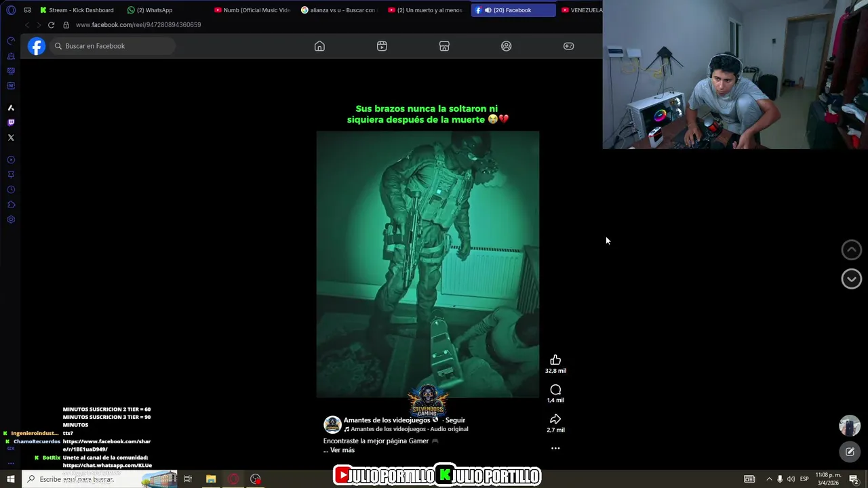This screenshot has height=488, width=868.
Task: Open the Opera sidebar extensions cube icon
Action: (x=11, y=205)
